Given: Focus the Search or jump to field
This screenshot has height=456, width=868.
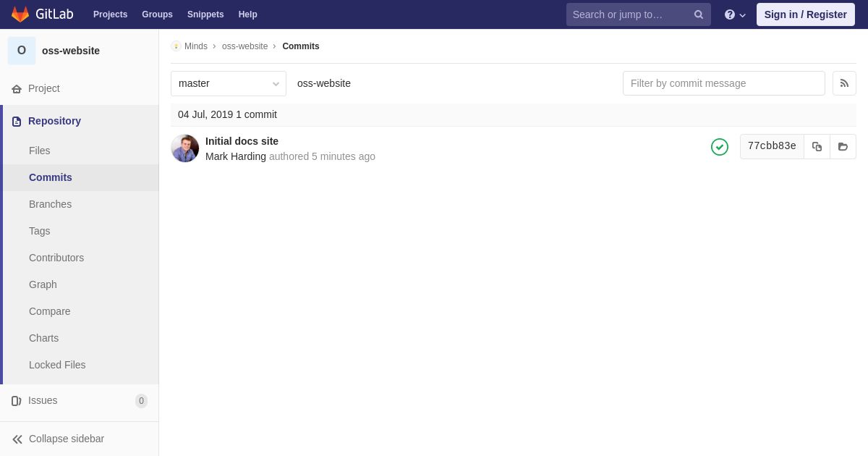Looking at the screenshot, I should 639,14.
